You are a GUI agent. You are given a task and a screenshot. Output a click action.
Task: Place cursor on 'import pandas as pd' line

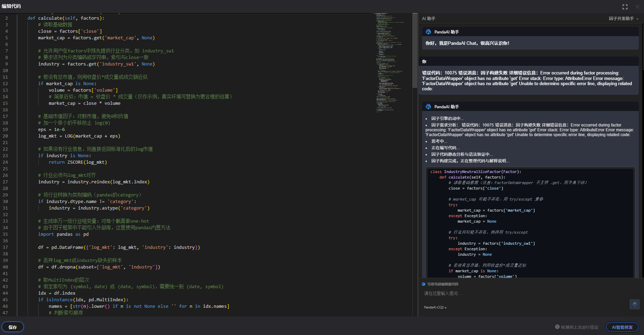[63, 234]
